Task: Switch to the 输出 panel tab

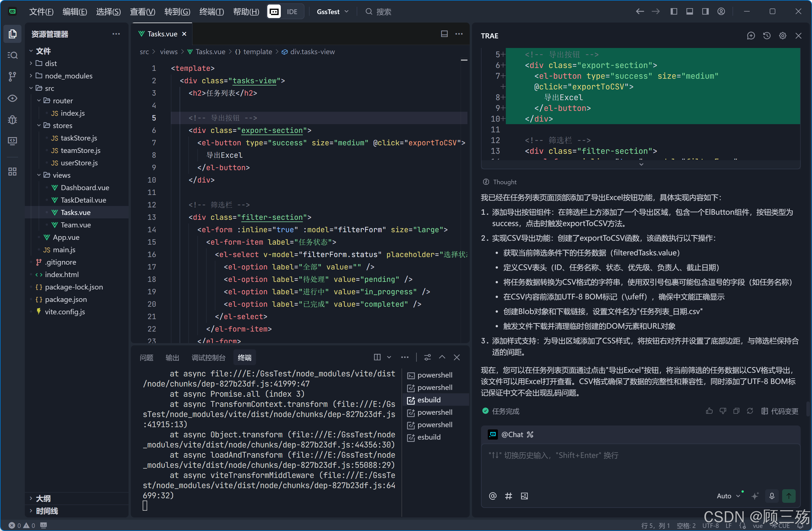Action: pyautogui.click(x=172, y=357)
